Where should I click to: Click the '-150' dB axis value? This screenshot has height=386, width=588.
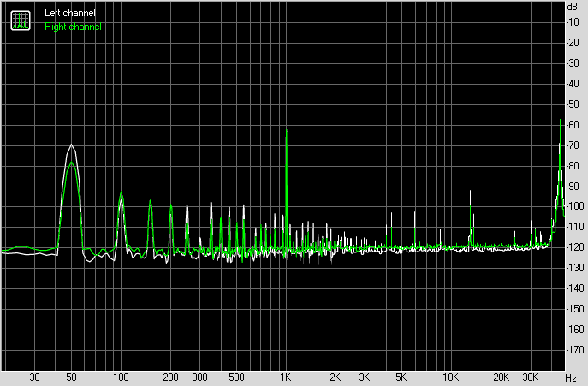coord(575,309)
